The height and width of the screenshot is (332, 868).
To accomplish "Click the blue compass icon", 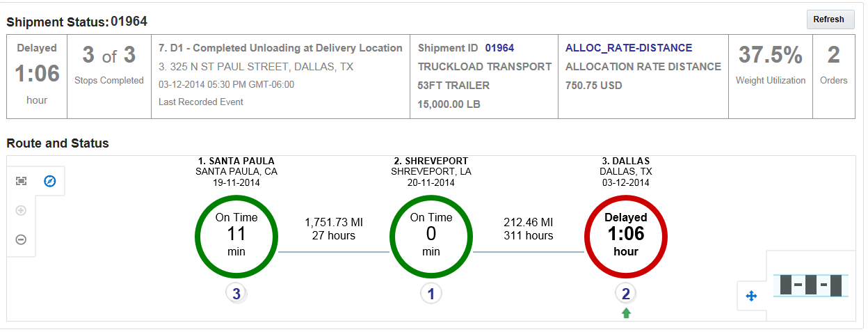I will tap(49, 181).
